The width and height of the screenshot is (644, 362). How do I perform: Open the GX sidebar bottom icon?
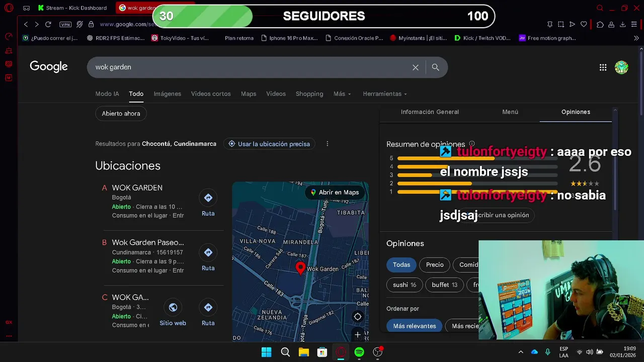click(x=9, y=322)
